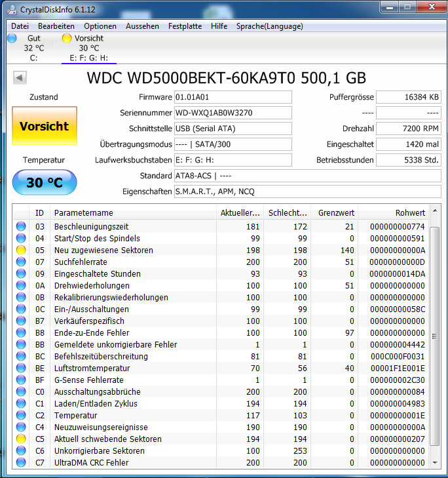
Task: Click status icon for Suchfehlerrate row
Action: coord(21,262)
